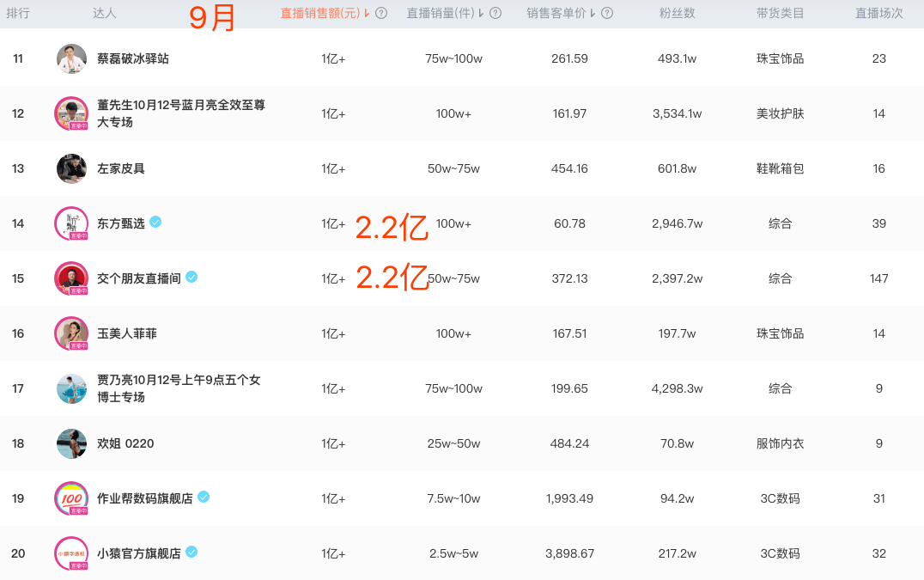Sort by 直播销售额(元) arrow
This screenshot has width=924, height=580.
pyautogui.click(x=367, y=13)
